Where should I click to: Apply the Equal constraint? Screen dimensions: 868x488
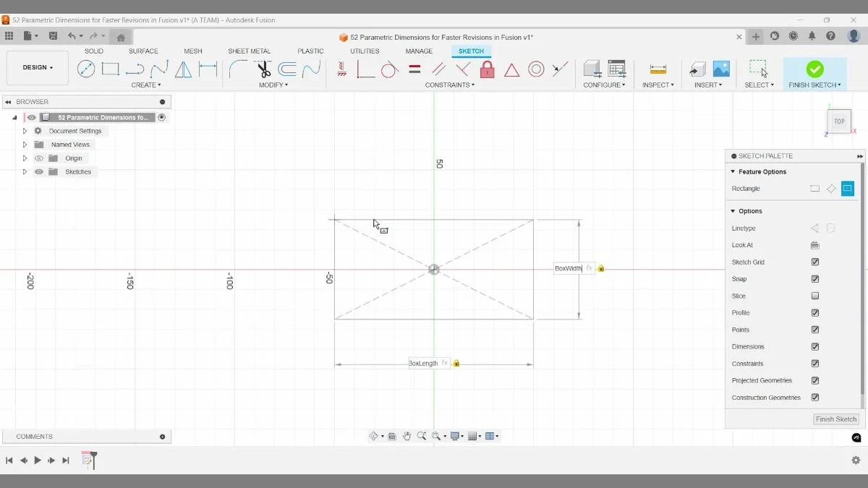tap(414, 69)
